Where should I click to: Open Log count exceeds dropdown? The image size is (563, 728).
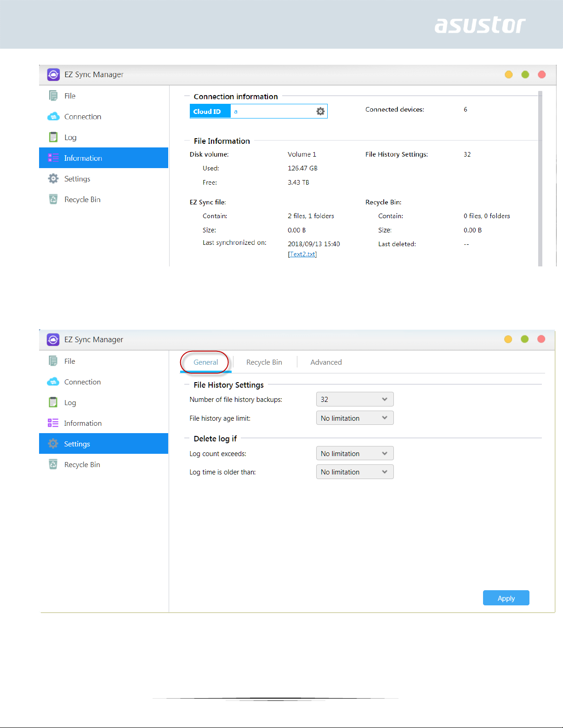point(355,453)
